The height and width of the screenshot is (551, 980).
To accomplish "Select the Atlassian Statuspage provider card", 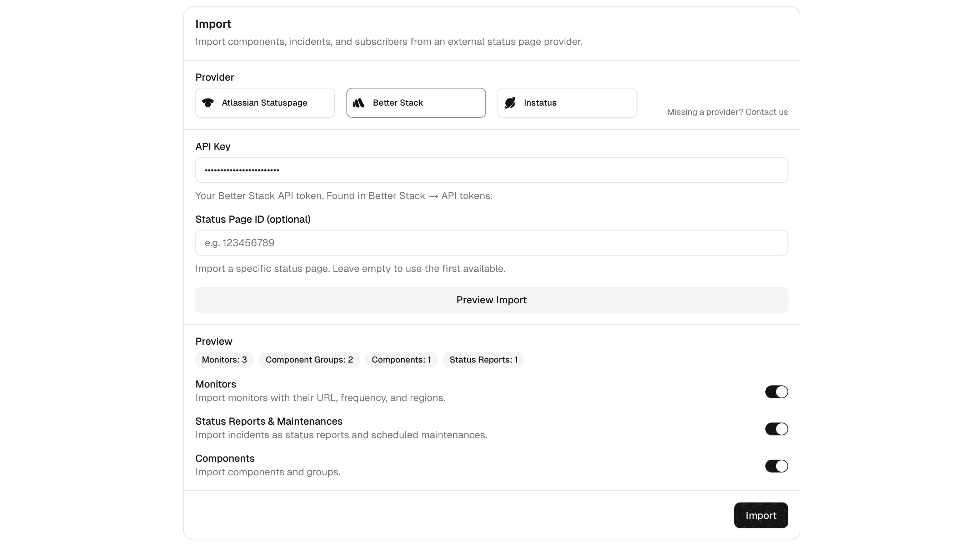I will click(x=265, y=102).
